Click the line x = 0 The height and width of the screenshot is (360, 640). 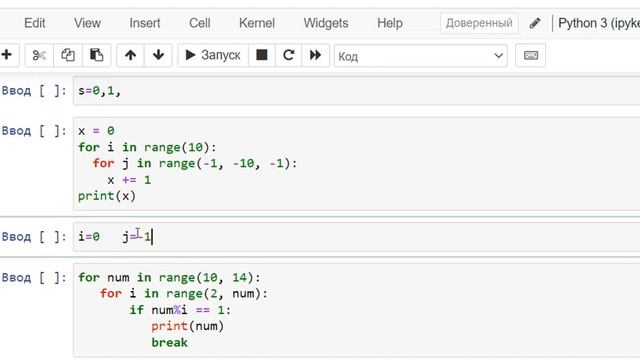pos(96,131)
